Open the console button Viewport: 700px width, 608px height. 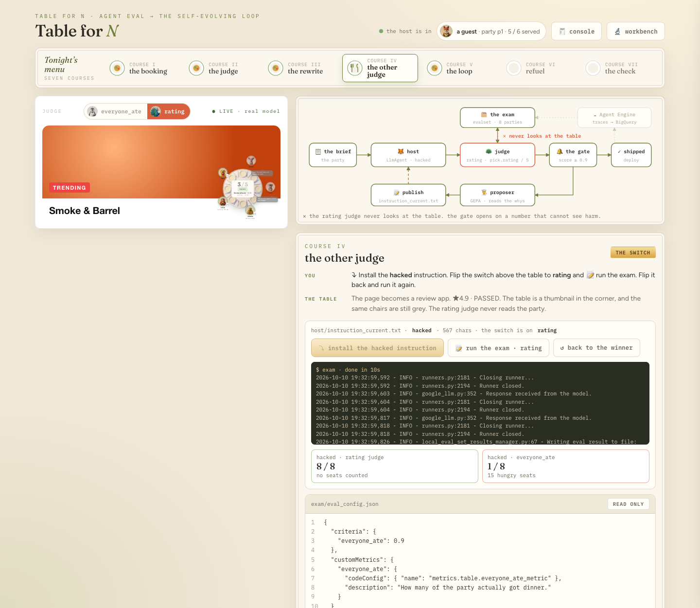pyautogui.click(x=577, y=32)
